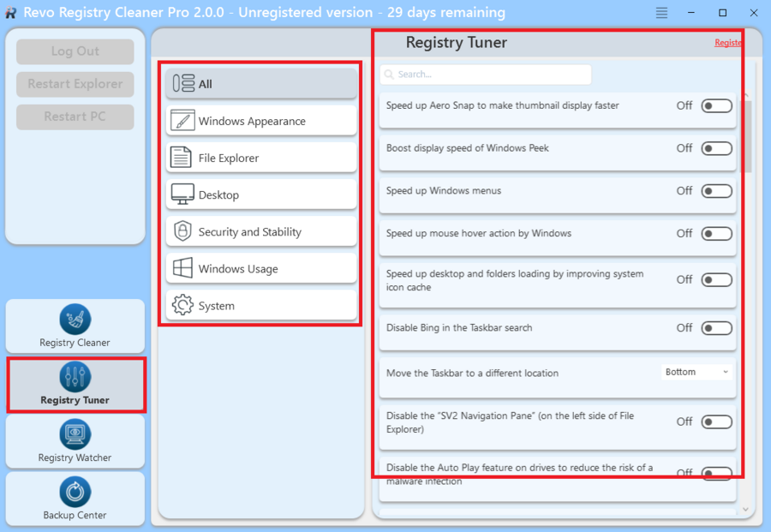Image resolution: width=771 pixels, height=532 pixels.
Task: Click the scrollbar down arrow
Action: pos(746,510)
